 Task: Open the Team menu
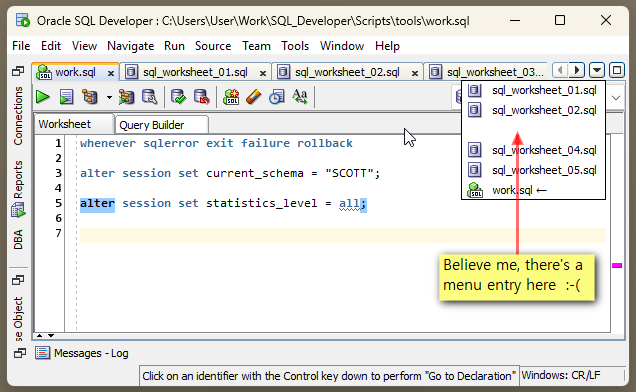point(256,46)
